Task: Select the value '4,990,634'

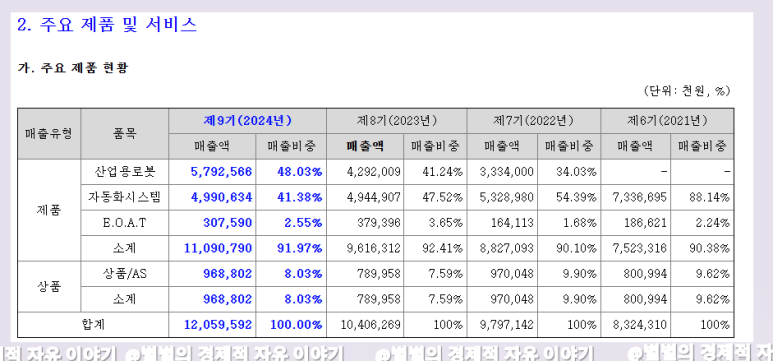Action: [x=221, y=197]
